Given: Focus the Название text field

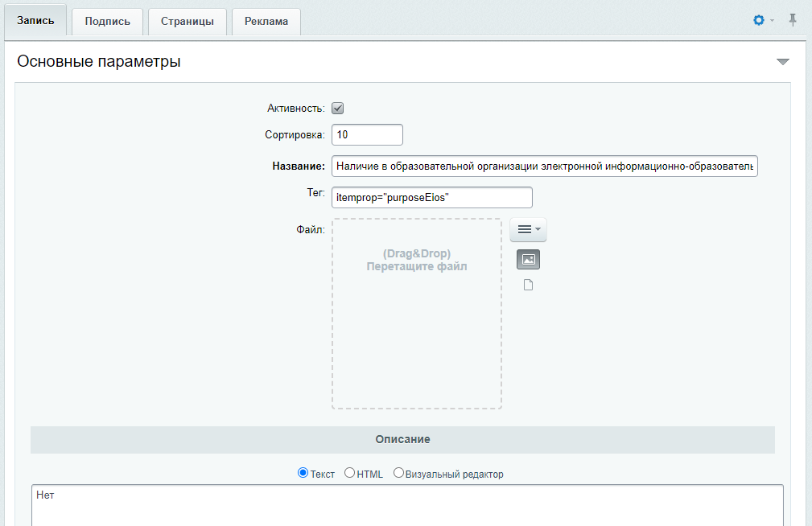Looking at the screenshot, I should pyautogui.click(x=544, y=166).
